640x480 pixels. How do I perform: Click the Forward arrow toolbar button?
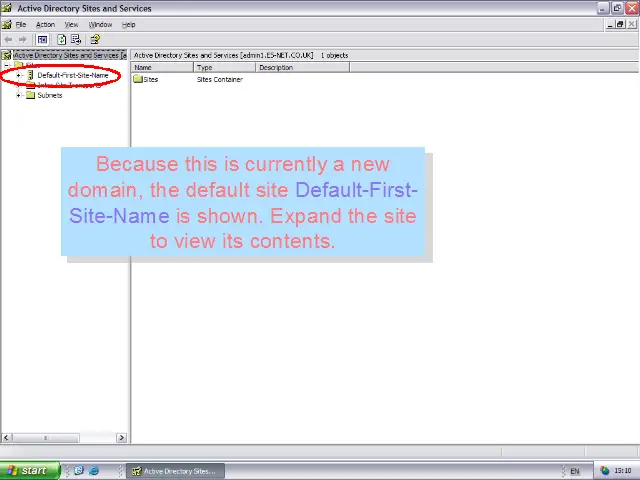pos(22,40)
